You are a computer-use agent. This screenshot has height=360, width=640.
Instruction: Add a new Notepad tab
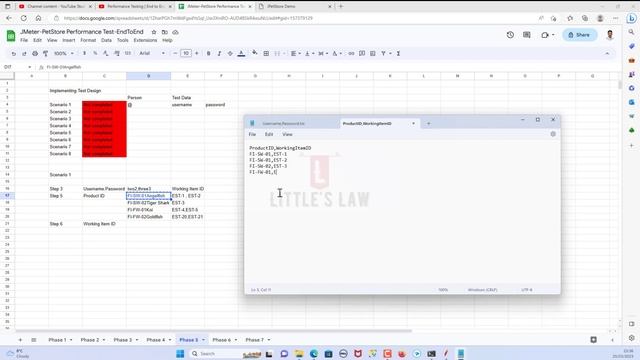coord(428,123)
